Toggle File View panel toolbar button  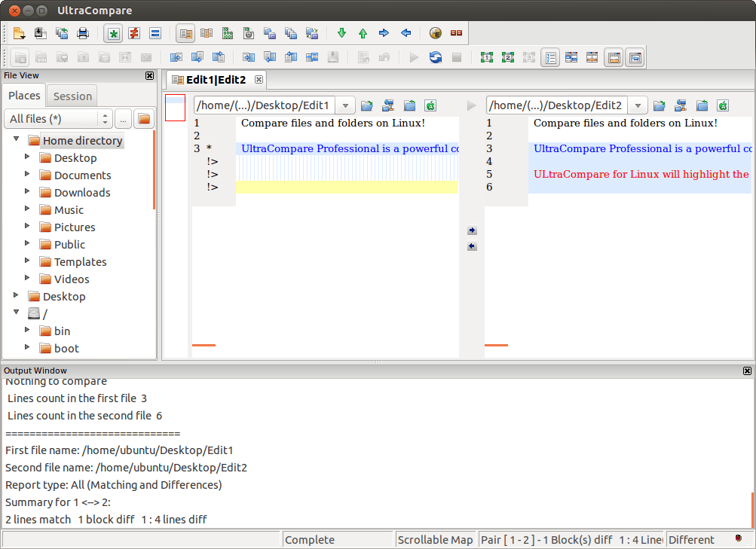tap(635, 58)
